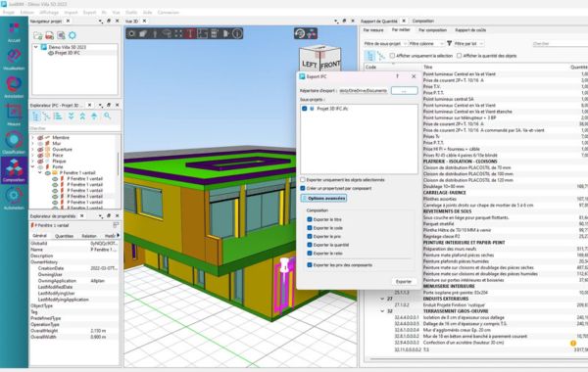Click the info icon in 3D toolbar
The width and height of the screenshot is (588, 372).
237,33
